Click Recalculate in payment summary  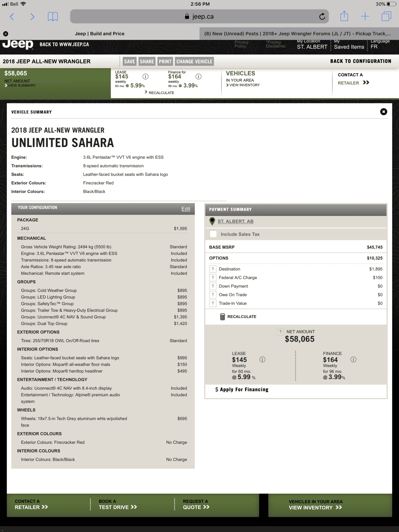pos(242,317)
